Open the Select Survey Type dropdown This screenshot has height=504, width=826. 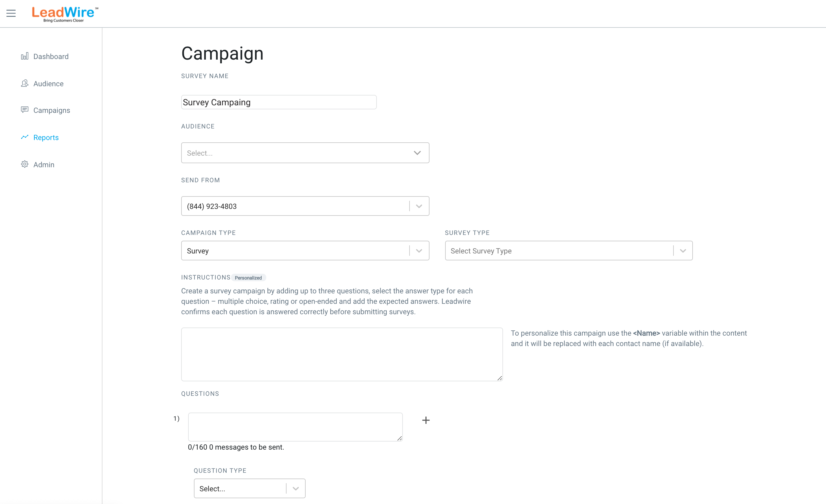point(568,251)
